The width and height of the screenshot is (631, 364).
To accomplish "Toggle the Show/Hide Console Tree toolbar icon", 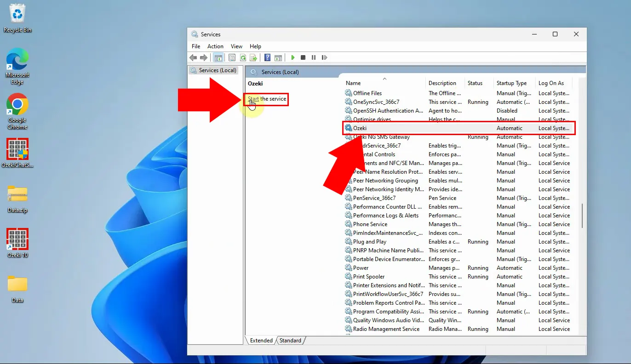I will click(x=218, y=57).
